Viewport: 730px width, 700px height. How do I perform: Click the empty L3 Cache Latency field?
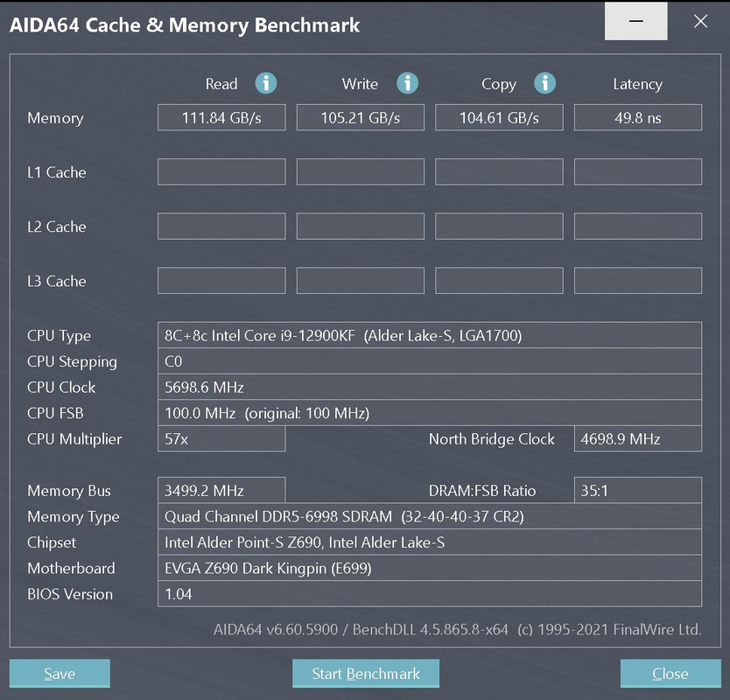638,281
